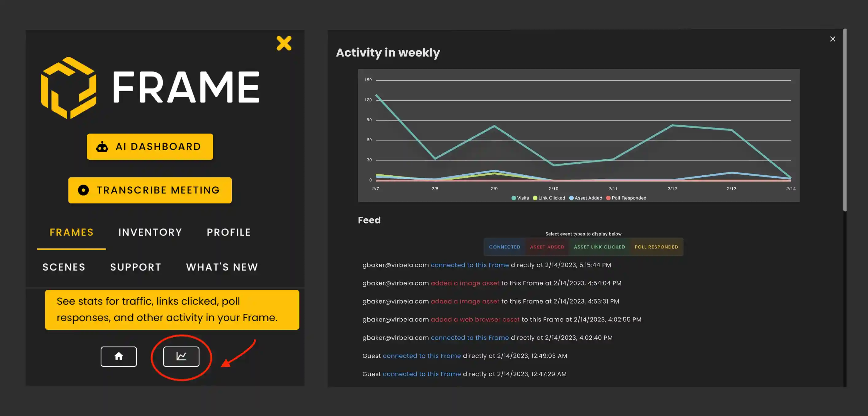Open the INVENTORY tab
The image size is (868, 416).
tap(150, 232)
